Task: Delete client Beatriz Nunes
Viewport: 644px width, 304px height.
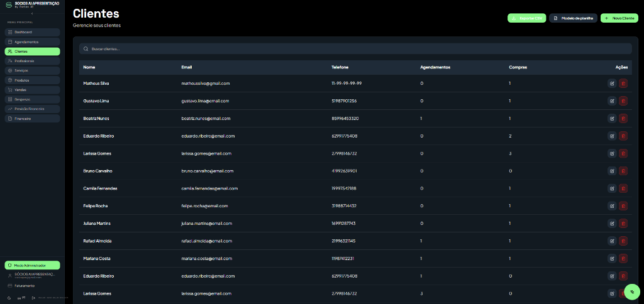Action: (623, 119)
